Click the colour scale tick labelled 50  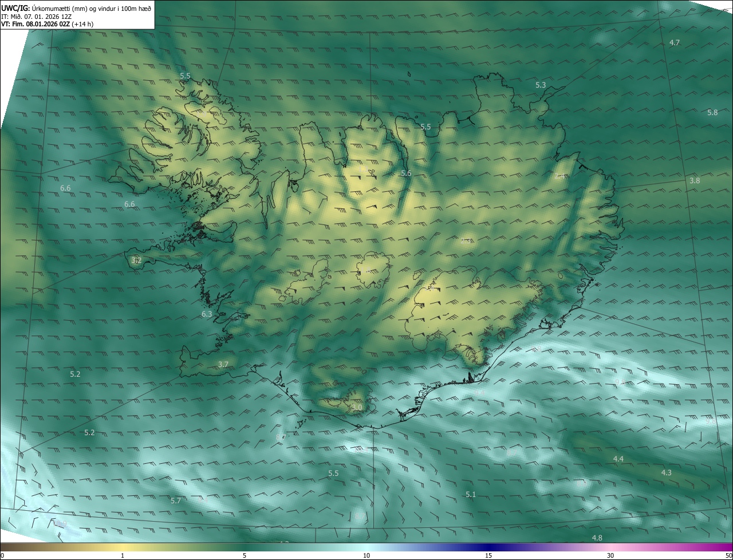point(728,555)
